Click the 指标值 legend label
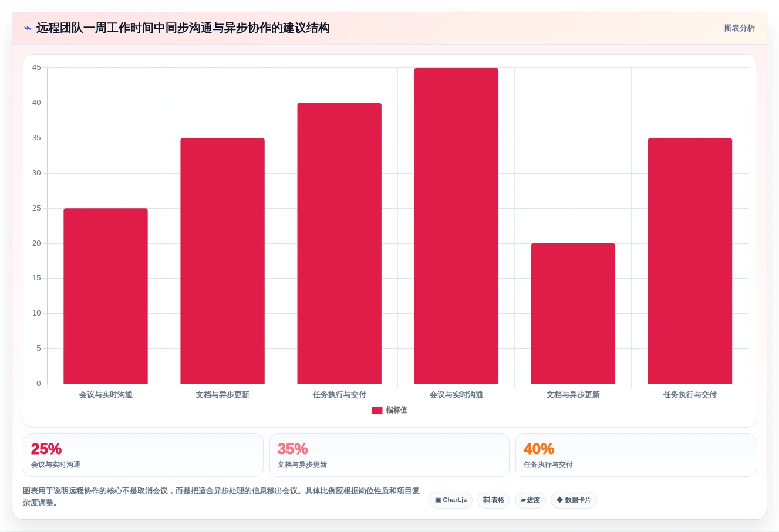The width and height of the screenshot is (779, 532). pos(397,411)
